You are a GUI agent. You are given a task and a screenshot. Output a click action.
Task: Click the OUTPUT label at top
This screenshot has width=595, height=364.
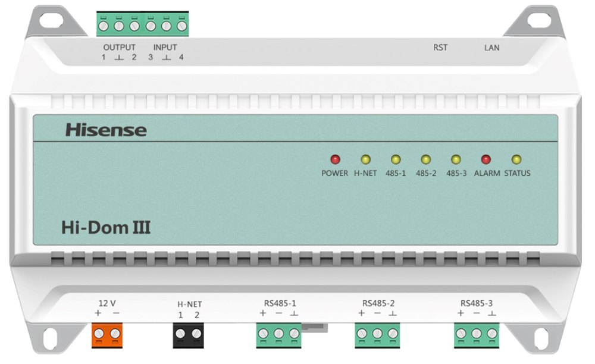point(119,48)
